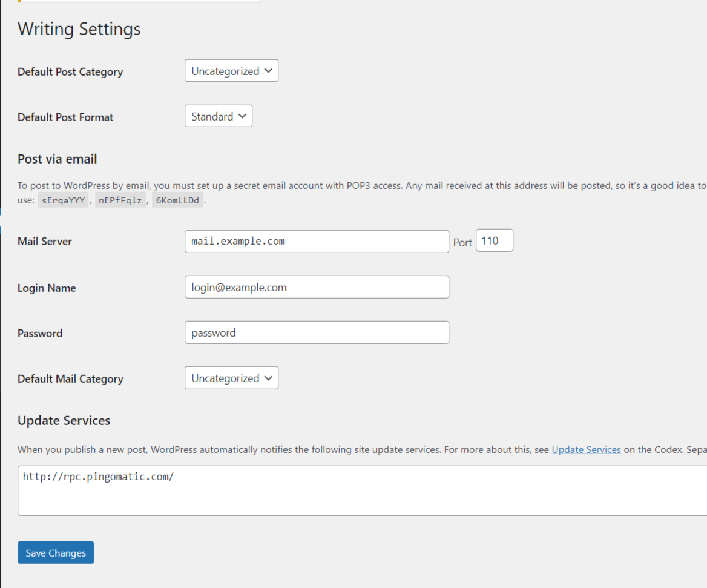
Task: Click the Port label text
Action: 462,243
